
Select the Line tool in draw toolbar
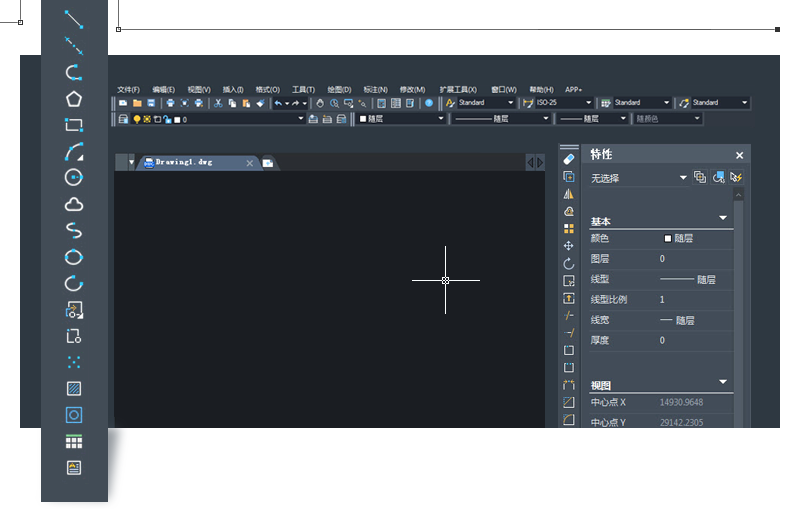[x=74, y=19]
